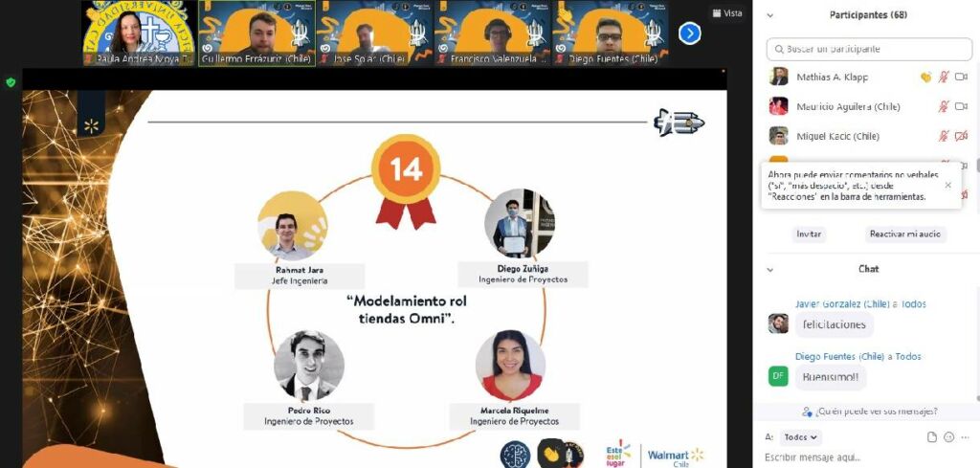Open the Vista layout menu
The image size is (980, 468).
pyautogui.click(x=727, y=13)
